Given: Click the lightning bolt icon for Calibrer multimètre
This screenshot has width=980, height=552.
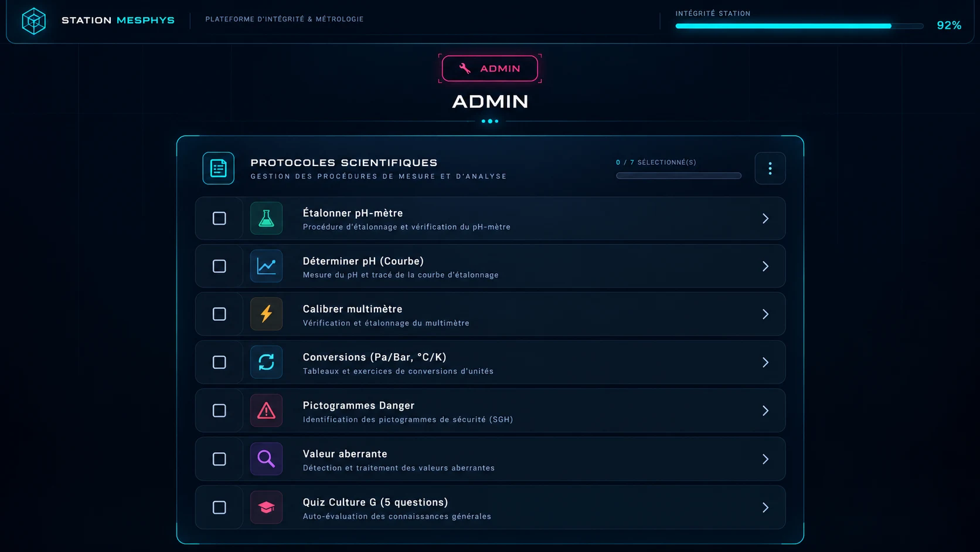Looking at the screenshot, I should 266,314.
